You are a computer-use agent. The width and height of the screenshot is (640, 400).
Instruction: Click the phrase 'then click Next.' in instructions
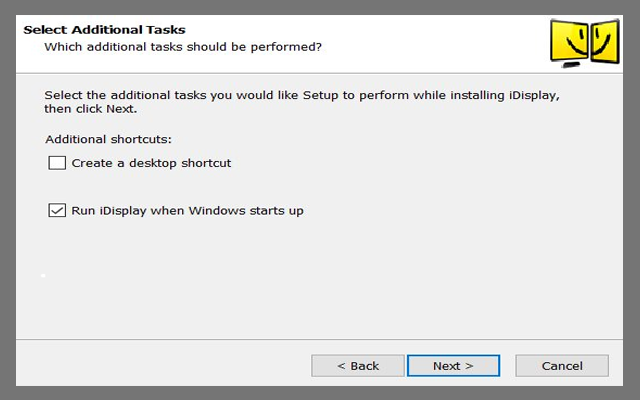click(x=91, y=109)
